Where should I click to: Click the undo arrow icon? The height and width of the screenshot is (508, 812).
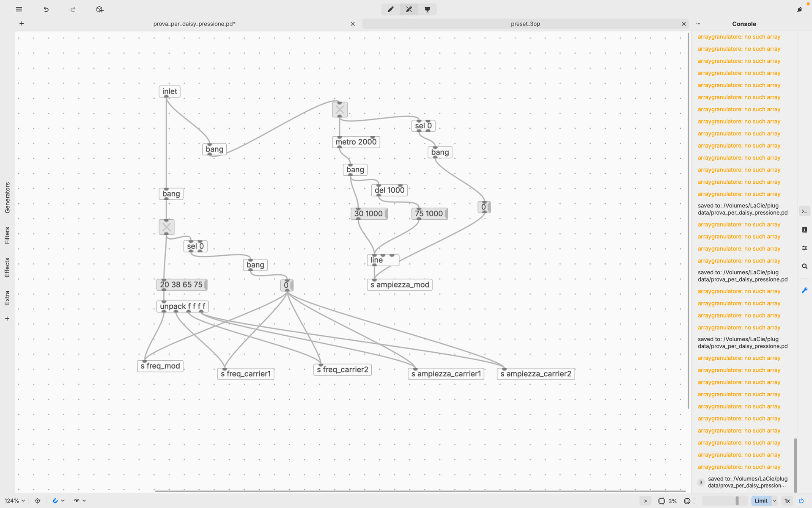click(46, 9)
